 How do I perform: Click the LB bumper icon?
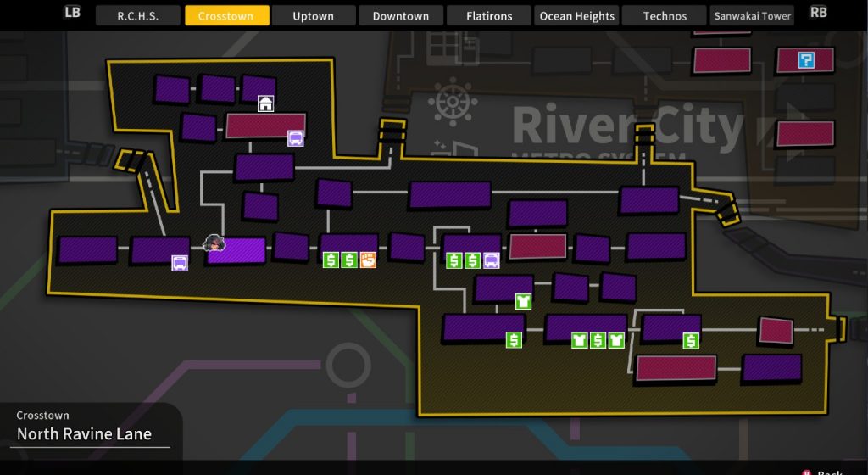(73, 12)
